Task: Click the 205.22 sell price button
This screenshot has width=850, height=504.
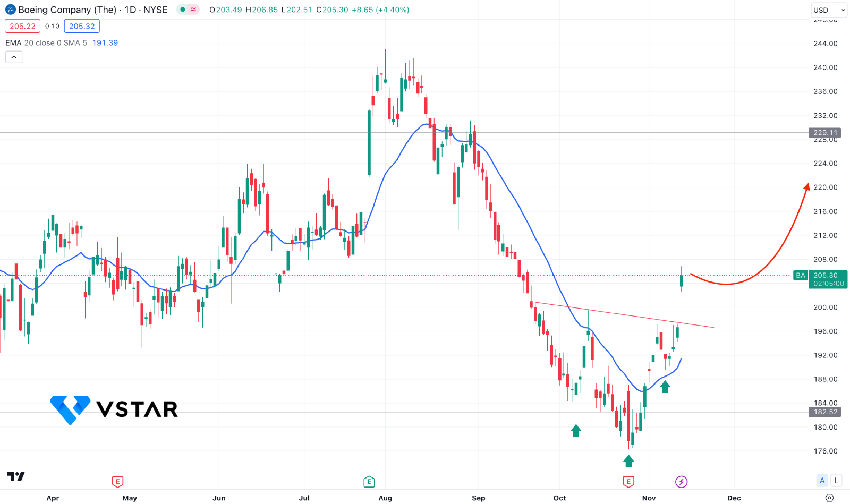Action: point(22,26)
